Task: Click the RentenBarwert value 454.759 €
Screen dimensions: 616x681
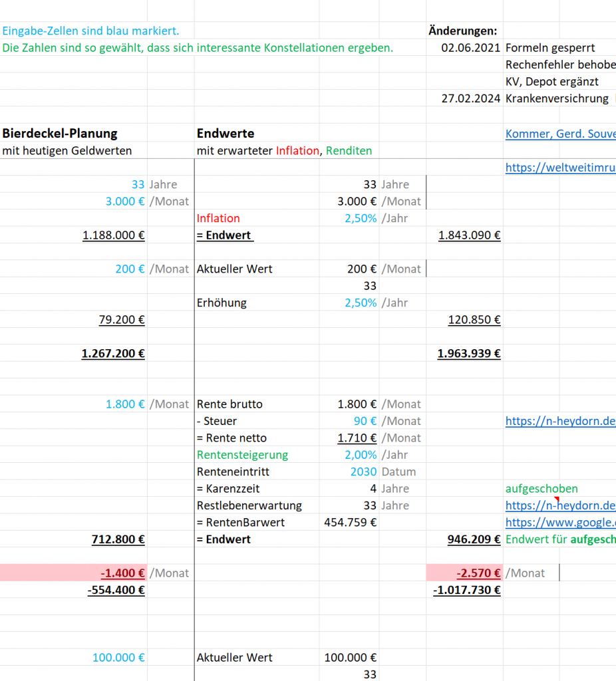Action: pos(350,523)
